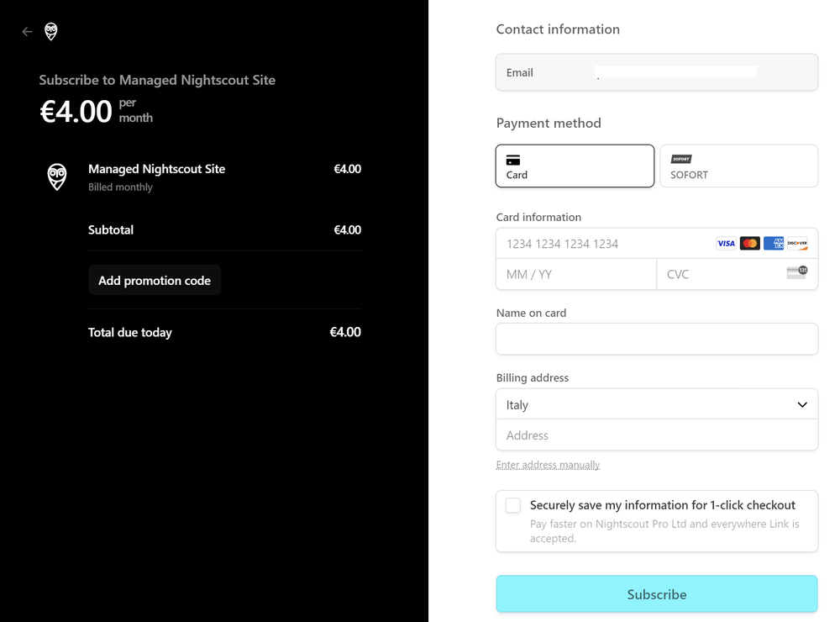Click the Billing address label
Image resolution: width=840 pixels, height=622 pixels.
pos(532,377)
